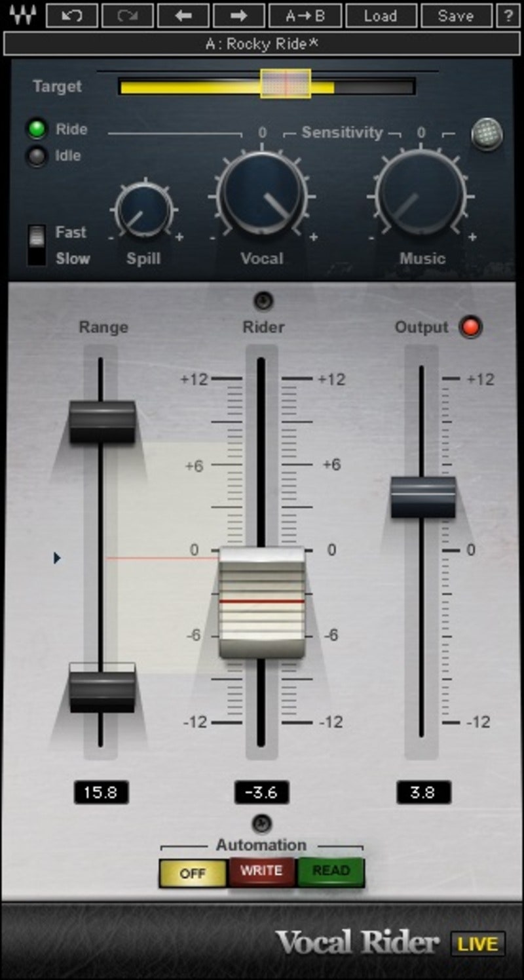Copy setup with A→B button
Screen dimensions: 524x980
305,15
